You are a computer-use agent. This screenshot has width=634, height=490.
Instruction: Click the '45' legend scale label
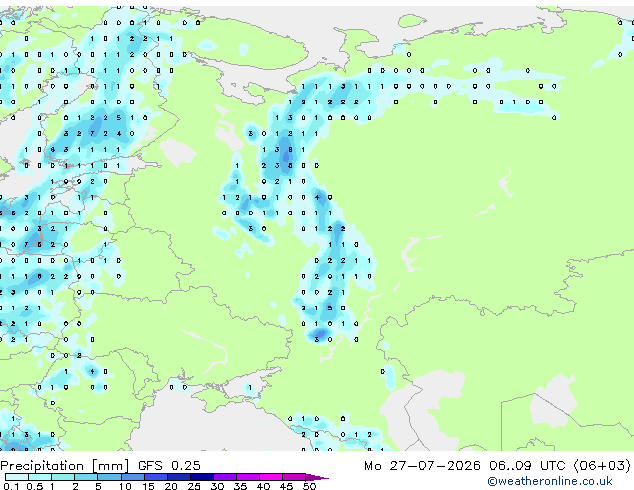point(287,486)
